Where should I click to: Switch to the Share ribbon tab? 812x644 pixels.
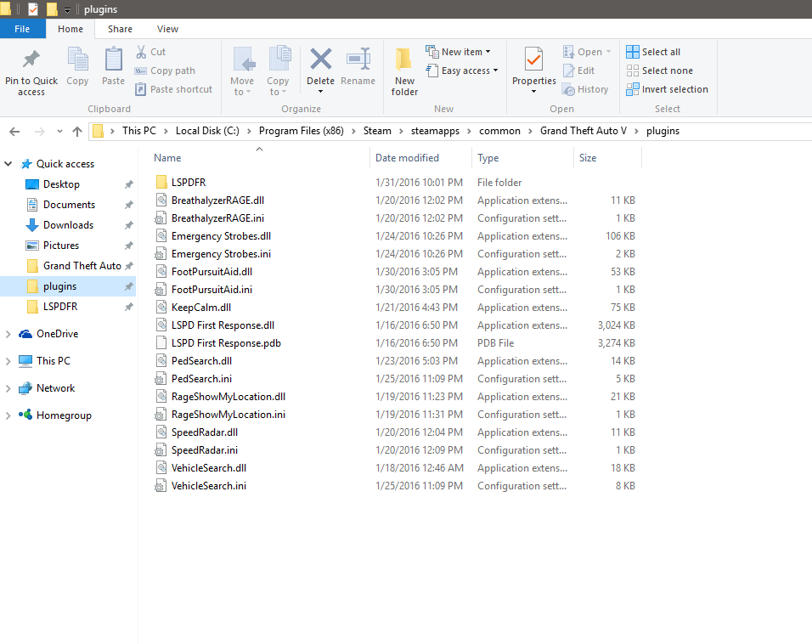[x=120, y=29]
